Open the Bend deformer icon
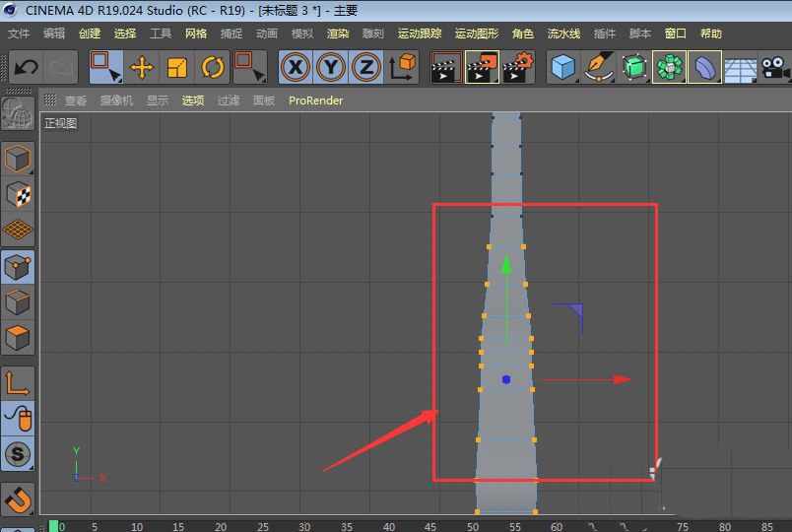The width and height of the screenshot is (792, 532). pos(704,67)
